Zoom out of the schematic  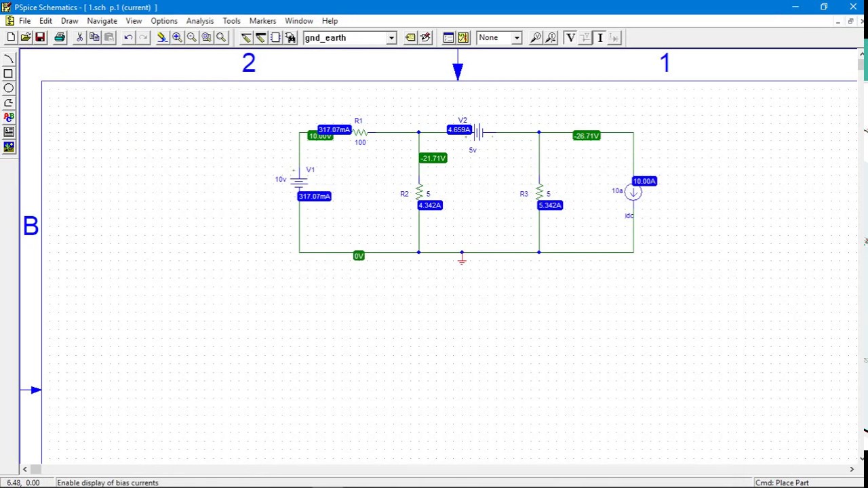[192, 38]
